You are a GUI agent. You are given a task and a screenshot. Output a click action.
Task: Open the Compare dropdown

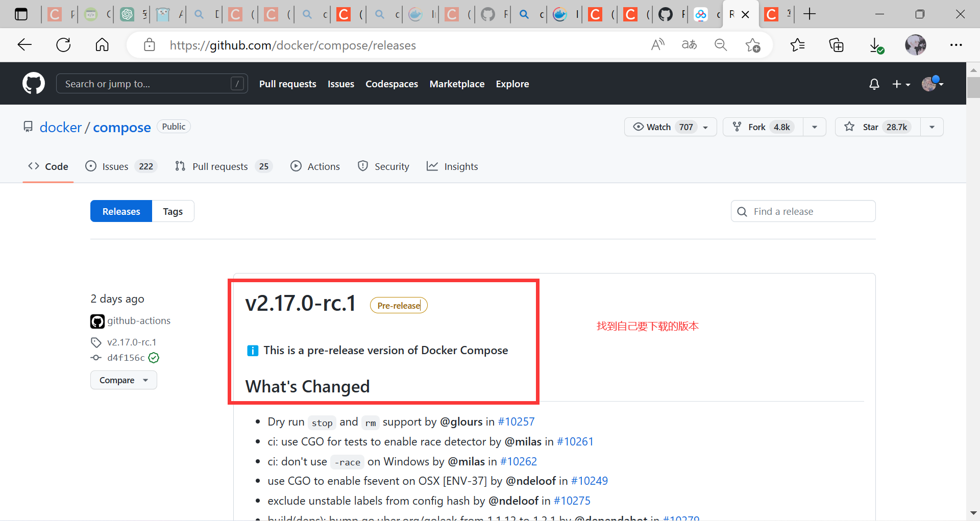124,380
